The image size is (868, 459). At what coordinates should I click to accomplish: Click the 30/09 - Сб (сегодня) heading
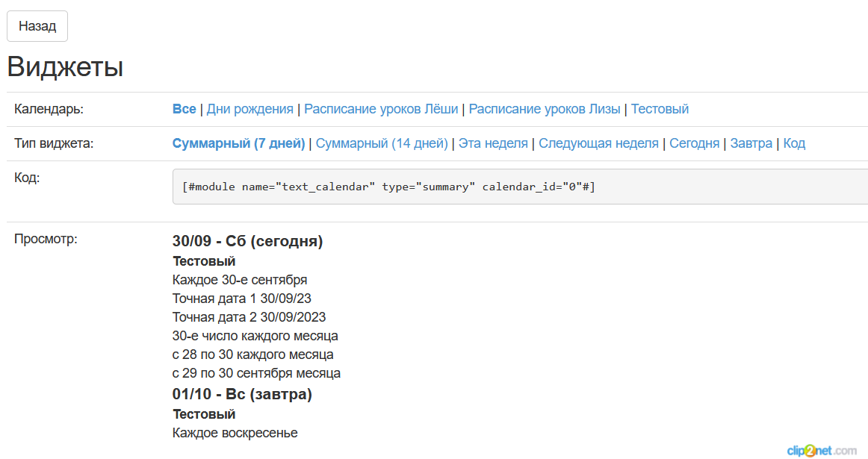tap(247, 241)
